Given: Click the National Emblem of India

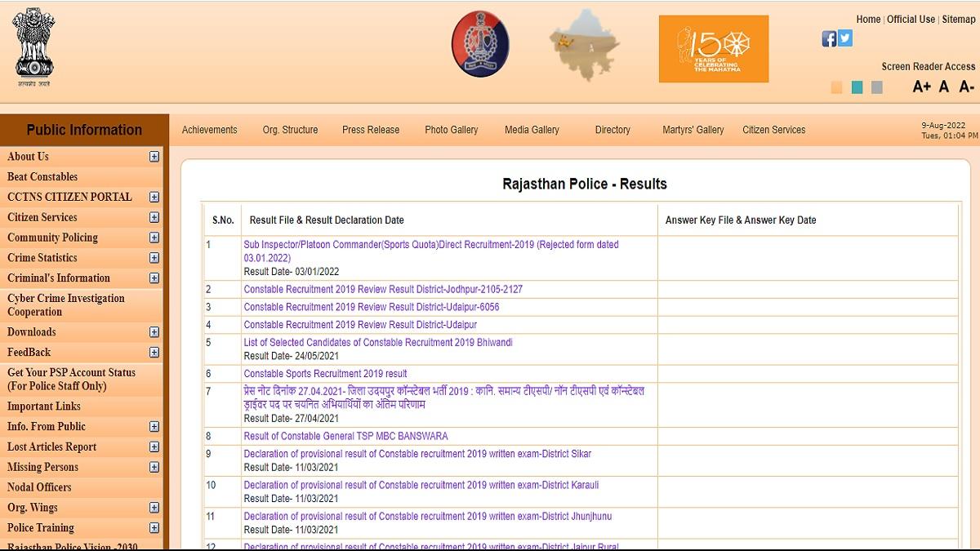Looking at the screenshot, I should (x=33, y=45).
